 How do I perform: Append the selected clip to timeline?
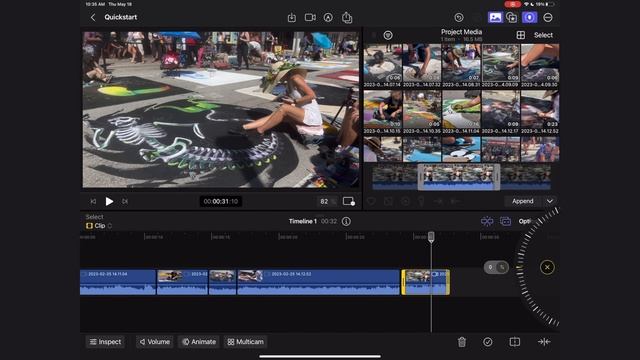tap(522, 201)
